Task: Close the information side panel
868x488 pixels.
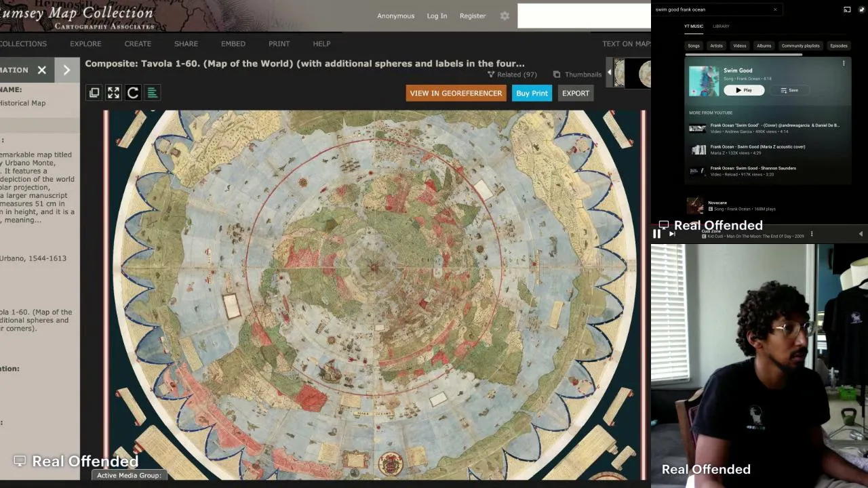Action: coord(42,70)
